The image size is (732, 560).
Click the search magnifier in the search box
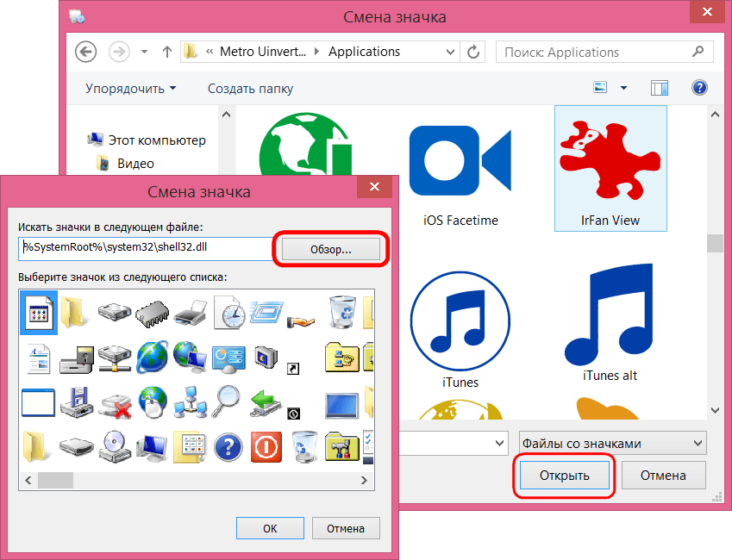click(x=698, y=52)
